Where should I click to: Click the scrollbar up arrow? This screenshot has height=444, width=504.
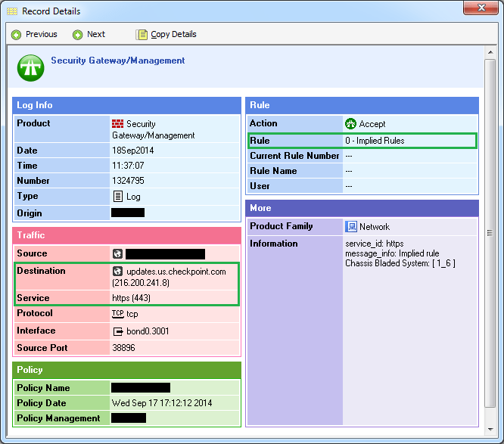(x=490, y=52)
